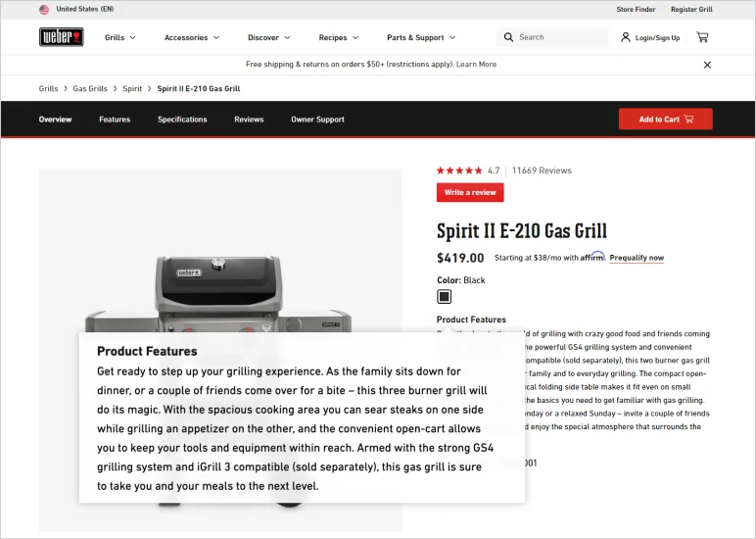
Task: Open the Parts & Support dropdown
Action: coord(421,37)
